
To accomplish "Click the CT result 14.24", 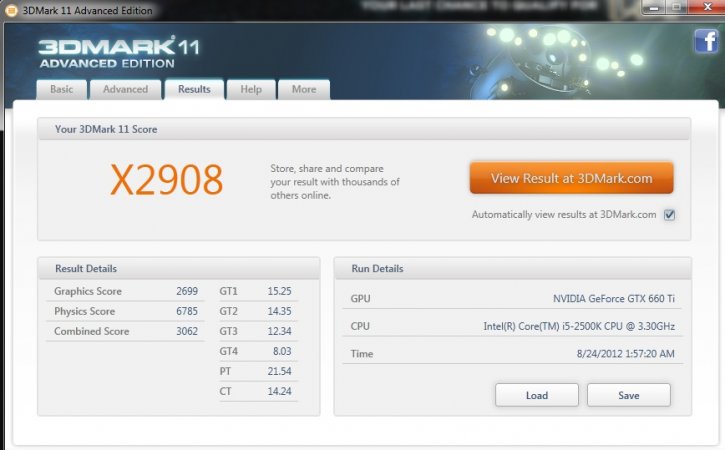I will pyautogui.click(x=279, y=391).
